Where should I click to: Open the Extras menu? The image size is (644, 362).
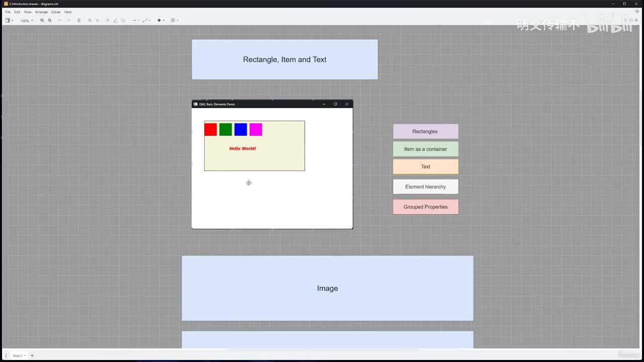click(x=56, y=12)
